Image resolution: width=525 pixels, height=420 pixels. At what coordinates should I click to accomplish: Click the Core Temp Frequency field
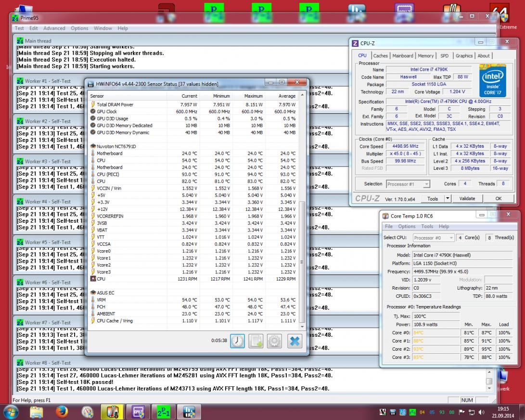click(x=462, y=271)
